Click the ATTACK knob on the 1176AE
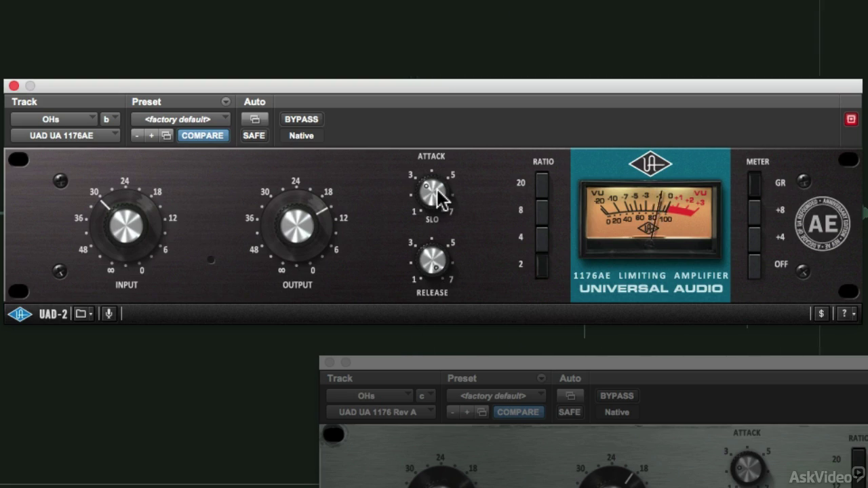Viewport: 868px width, 488px height. tap(432, 193)
